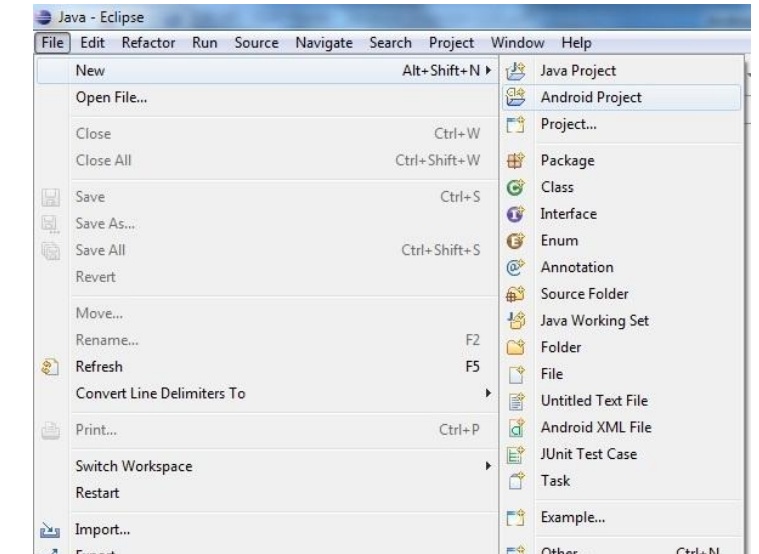Select Switch Workspace entry
Image resolution: width=759 pixels, height=554 pixels.
tap(268, 466)
